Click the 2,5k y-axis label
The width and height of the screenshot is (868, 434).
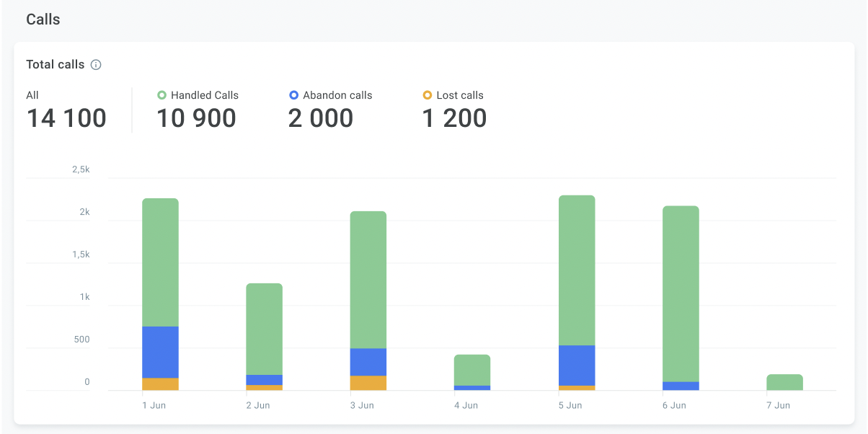click(81, 169)
